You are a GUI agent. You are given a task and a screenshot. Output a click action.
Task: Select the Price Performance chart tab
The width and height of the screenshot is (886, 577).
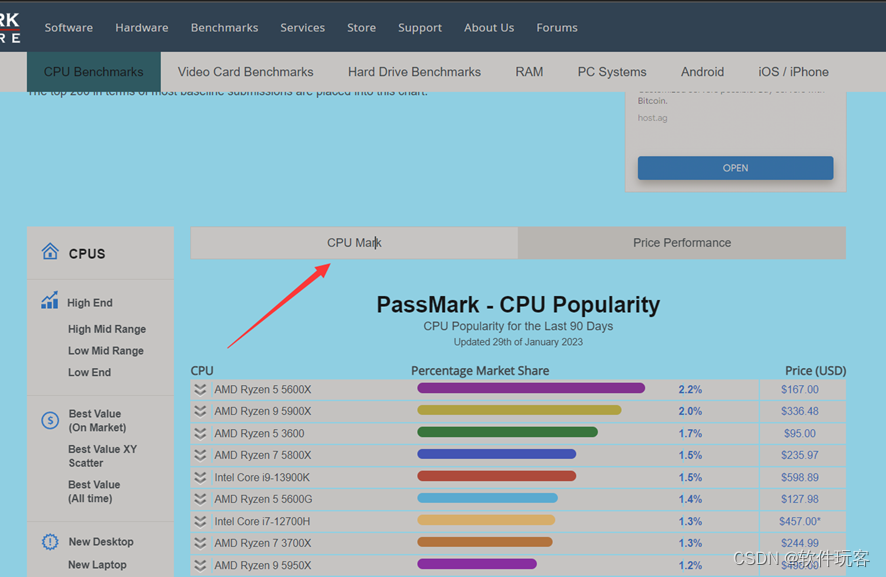682,243
